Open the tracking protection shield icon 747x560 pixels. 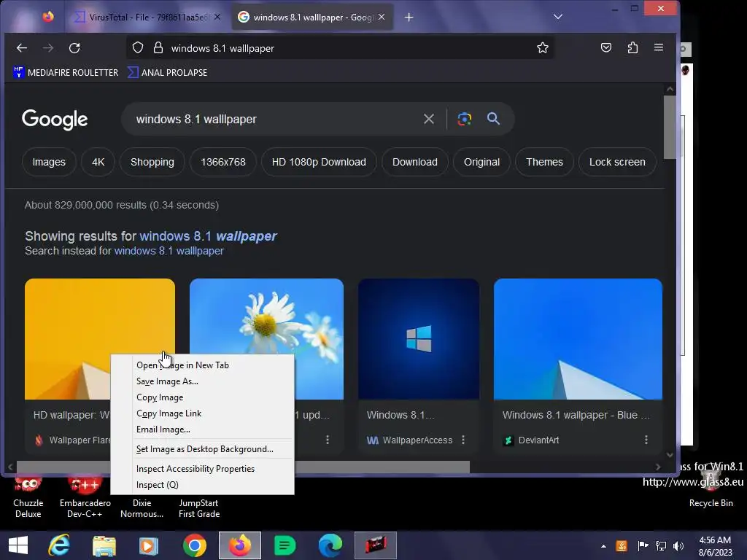point(138,47)
